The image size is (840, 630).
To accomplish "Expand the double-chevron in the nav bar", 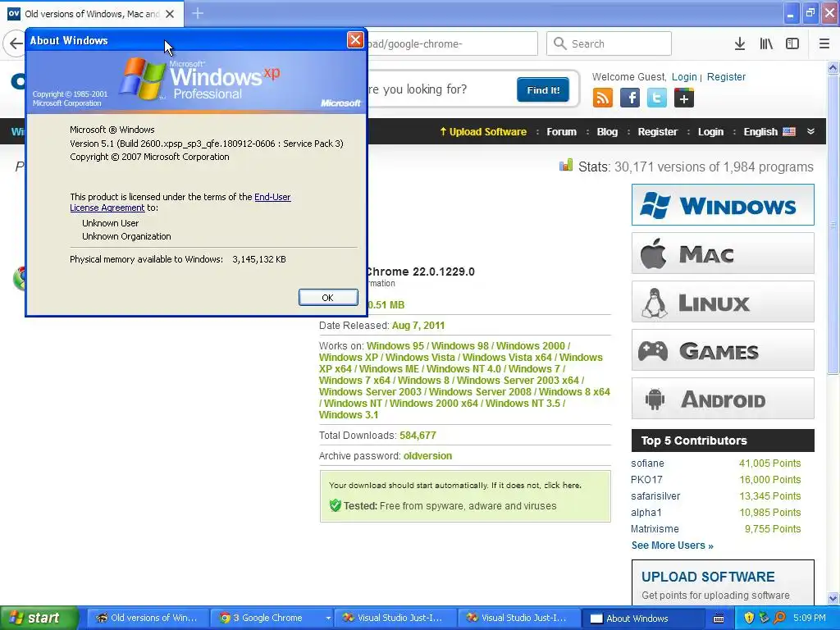I will click(x=810, y=131).
